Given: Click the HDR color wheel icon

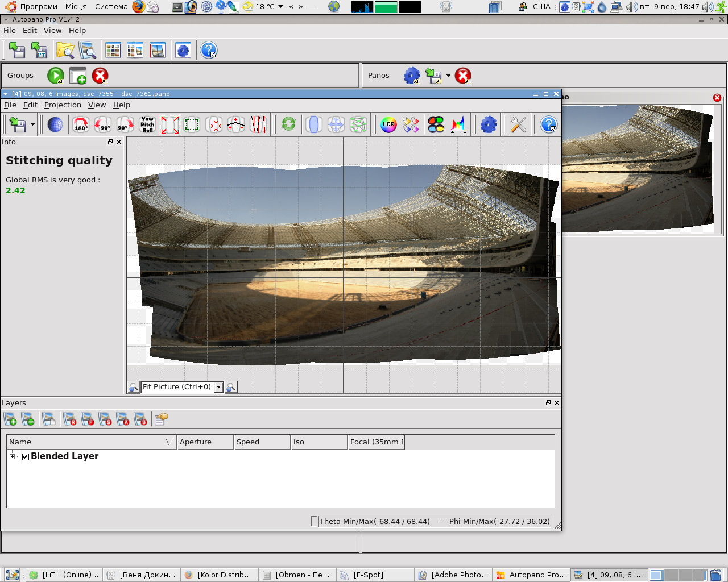Looking at the screenshot, I should click(388, 124).
